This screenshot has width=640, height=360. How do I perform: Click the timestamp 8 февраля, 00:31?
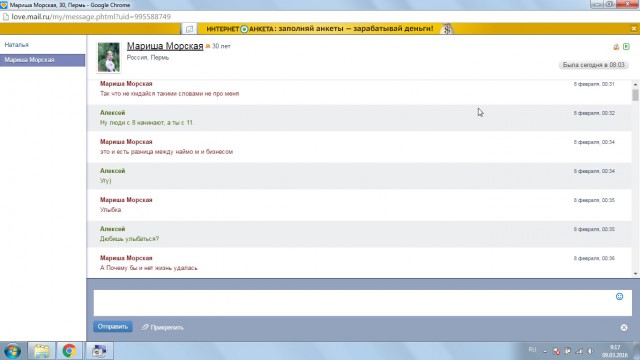pos(594,84)
